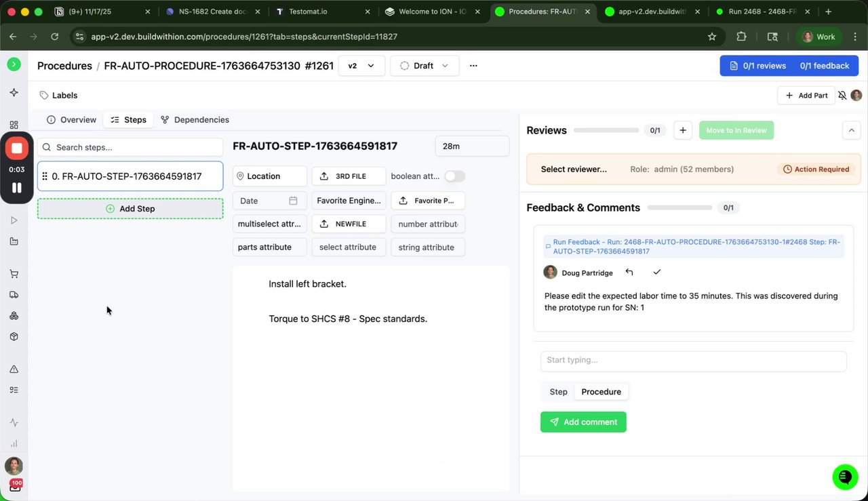Screen dimensions: 868x501
Task: Pause the screen recording
Action: [17, 187]
